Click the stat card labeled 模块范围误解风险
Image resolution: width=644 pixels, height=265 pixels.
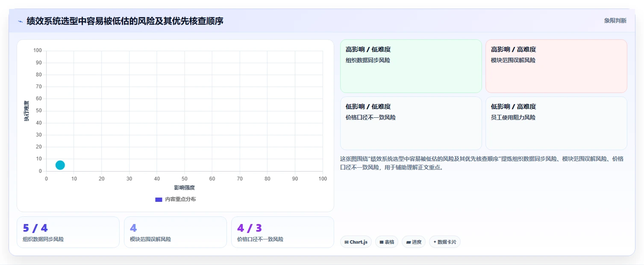point(175,232)
